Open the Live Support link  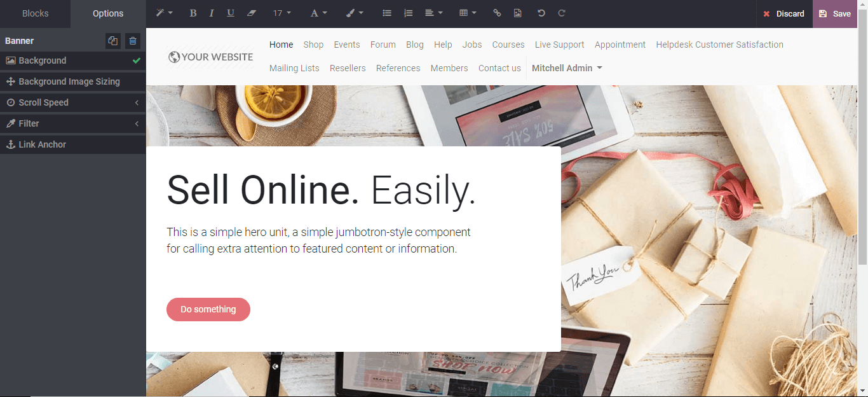tap(560, 45)
